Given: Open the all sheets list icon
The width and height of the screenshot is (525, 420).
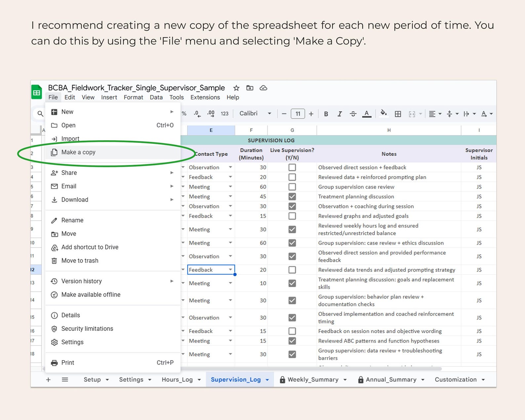Looking at the screenshot, I should click(x=65, y=380).
